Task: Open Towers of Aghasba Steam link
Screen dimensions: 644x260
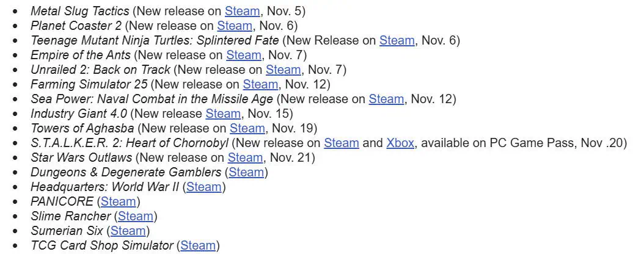Action: tap(247, 128)
